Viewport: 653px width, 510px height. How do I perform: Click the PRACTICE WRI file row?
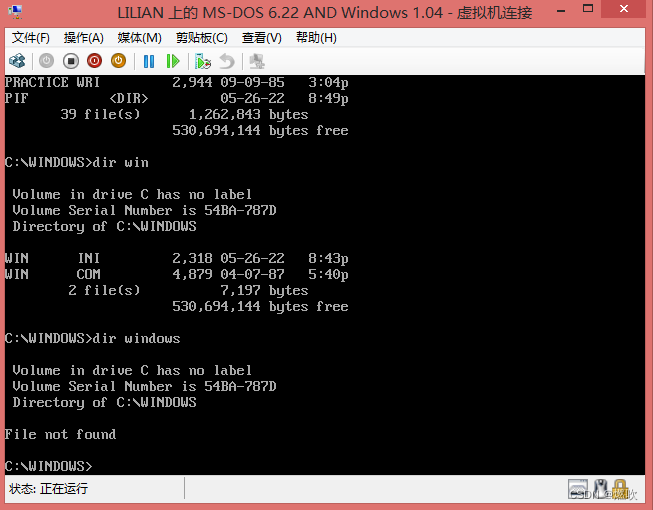tap(177, 82)
